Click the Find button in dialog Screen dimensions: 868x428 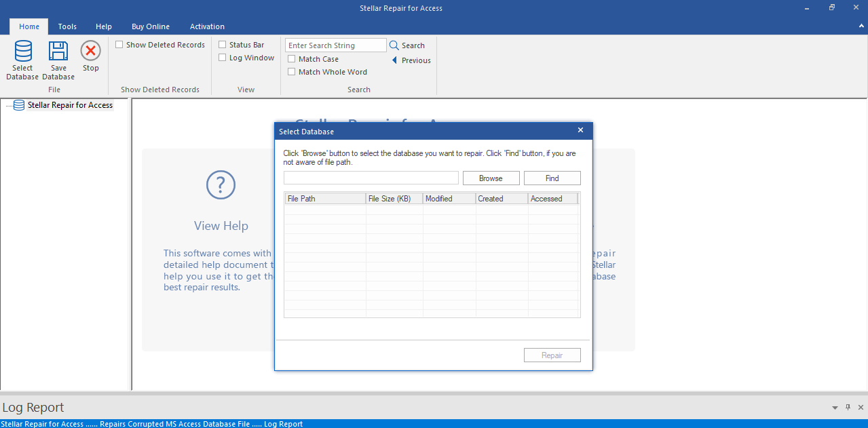tap(552, 178)
